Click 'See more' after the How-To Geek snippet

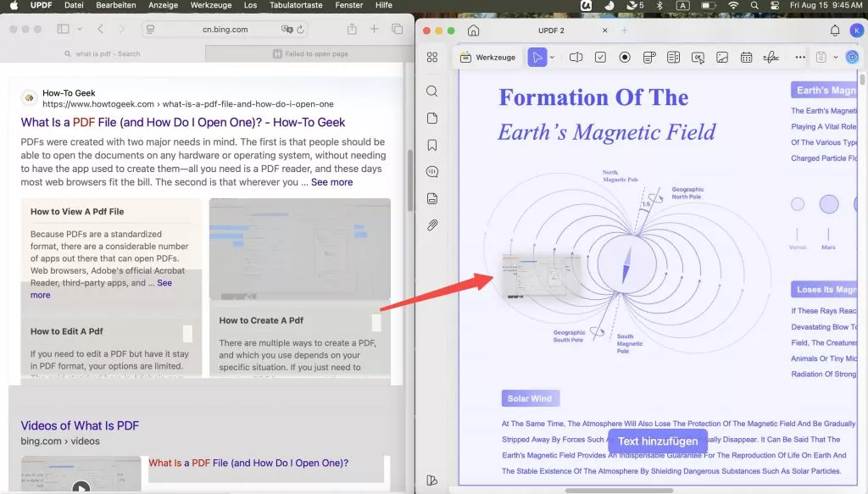click(x=331, y=182)
